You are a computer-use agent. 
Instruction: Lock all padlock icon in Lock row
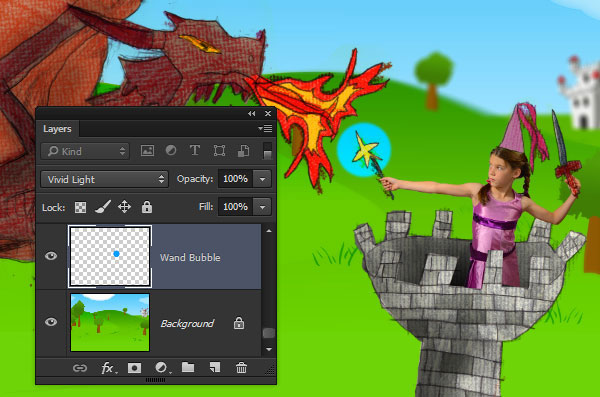147,207
